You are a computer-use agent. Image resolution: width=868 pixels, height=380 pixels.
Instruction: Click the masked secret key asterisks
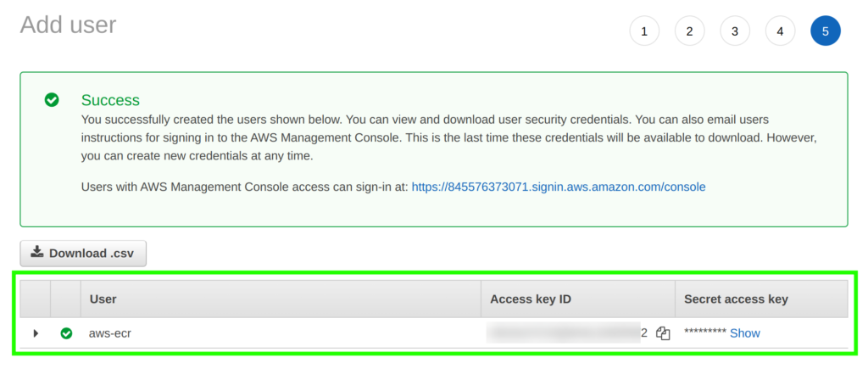704,333
